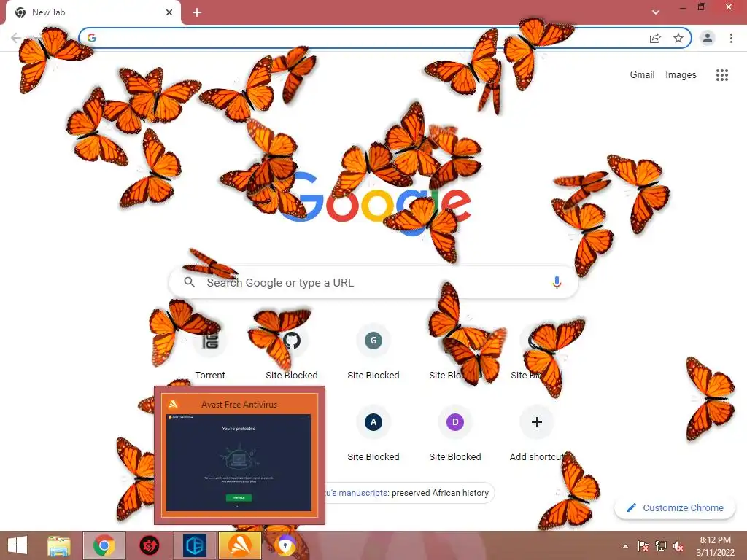Open the Google apps grid
747x560 pixels.
722,75
